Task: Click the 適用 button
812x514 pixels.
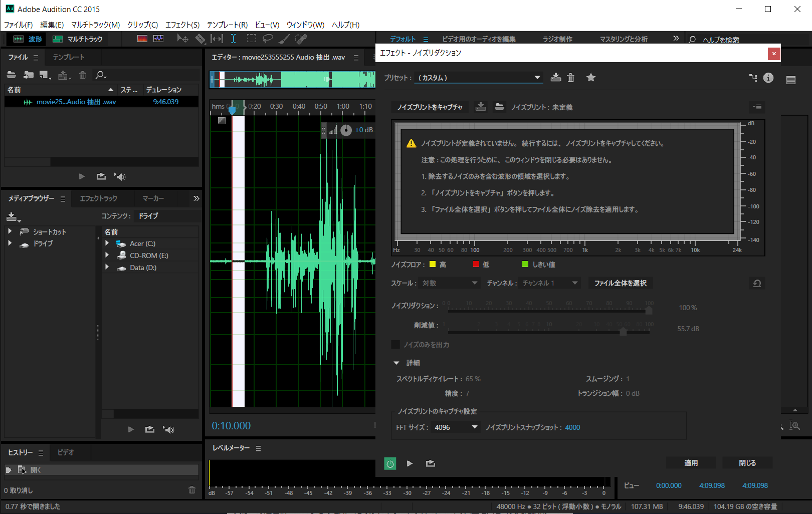Action: tap(691, 463)
